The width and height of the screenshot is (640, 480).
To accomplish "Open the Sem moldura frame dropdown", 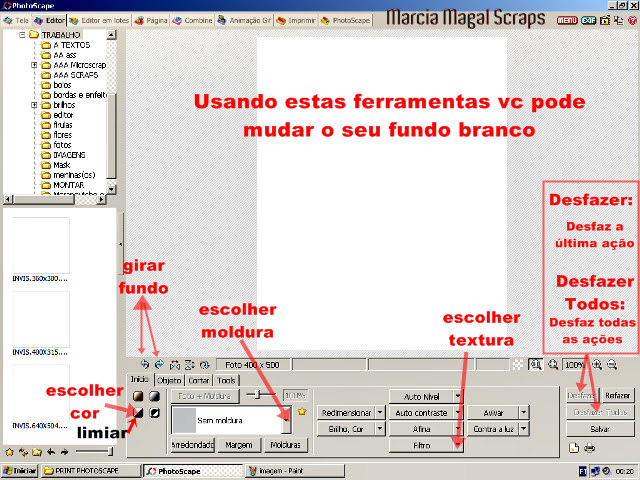I will [x=287, y=420].
